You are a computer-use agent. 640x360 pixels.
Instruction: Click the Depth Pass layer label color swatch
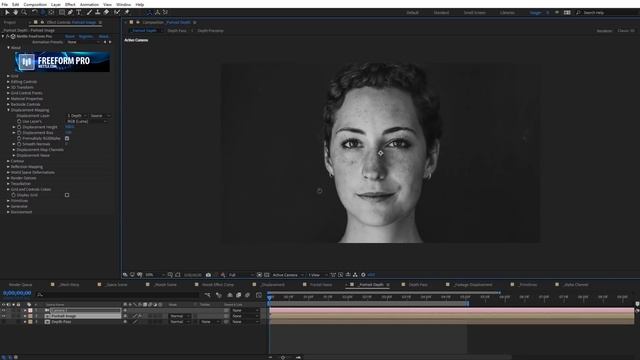[x=30, y=322]
